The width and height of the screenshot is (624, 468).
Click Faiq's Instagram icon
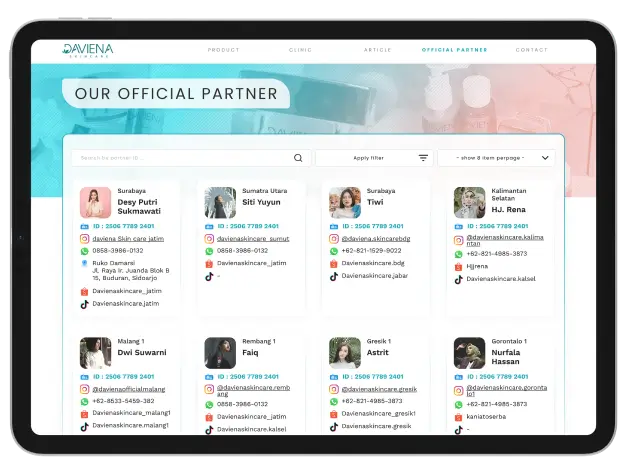pyautogui.click(x=210, y=389)
